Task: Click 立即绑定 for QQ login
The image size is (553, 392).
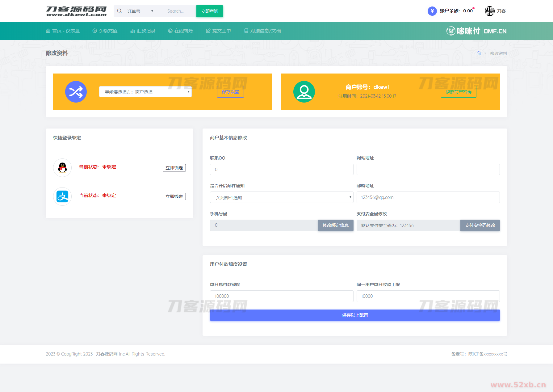Action: [174, 168]
